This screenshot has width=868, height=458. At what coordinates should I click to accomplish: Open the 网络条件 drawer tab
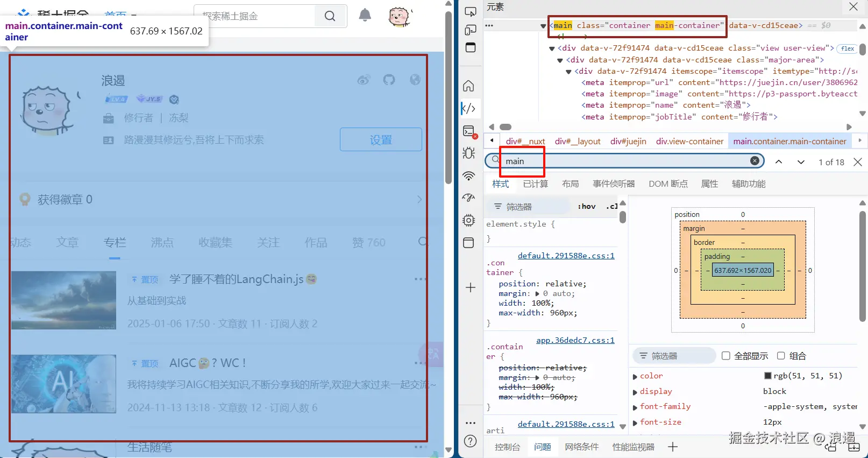[x=582, y=447]
